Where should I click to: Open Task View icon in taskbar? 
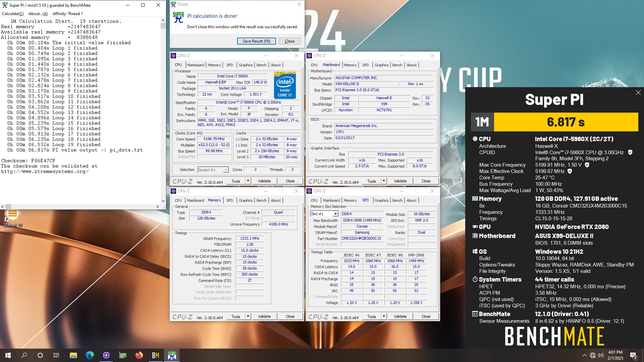(x=56, y=355)
